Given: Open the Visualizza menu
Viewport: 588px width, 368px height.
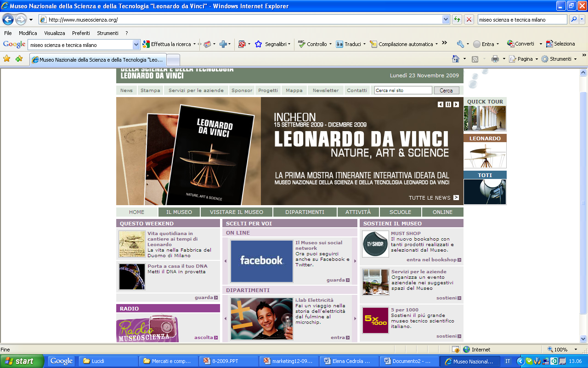Looking at the screenshot, I should click(x=55, y=33).
